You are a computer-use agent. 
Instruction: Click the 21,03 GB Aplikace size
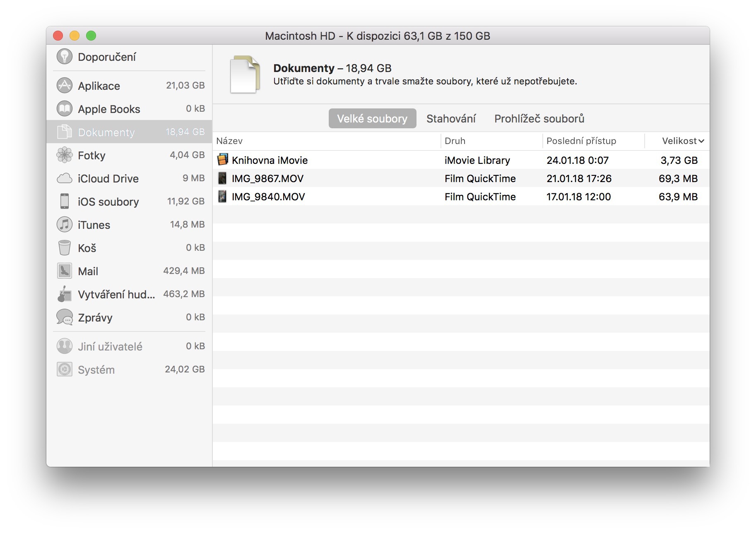click(x=185, y=85)
